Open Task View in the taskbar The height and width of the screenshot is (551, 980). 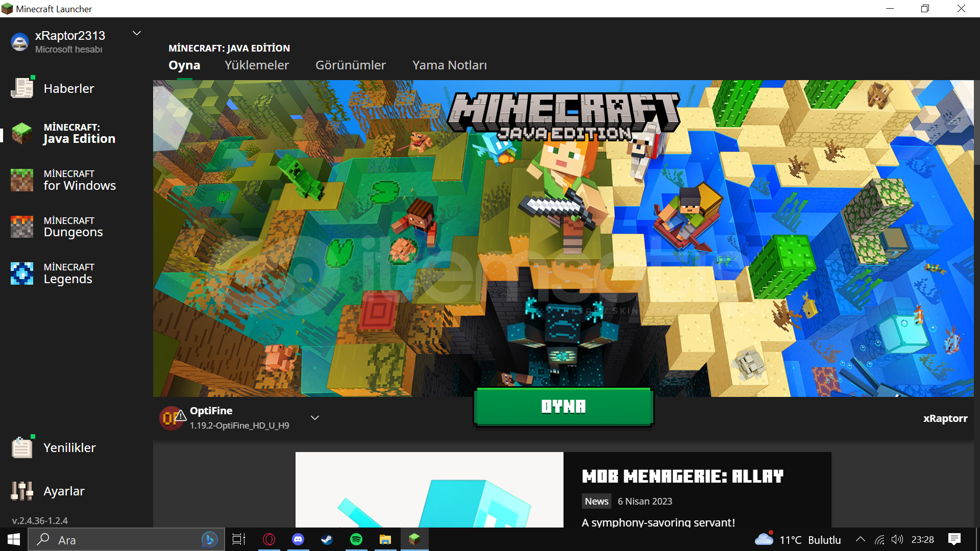point(239,539)
